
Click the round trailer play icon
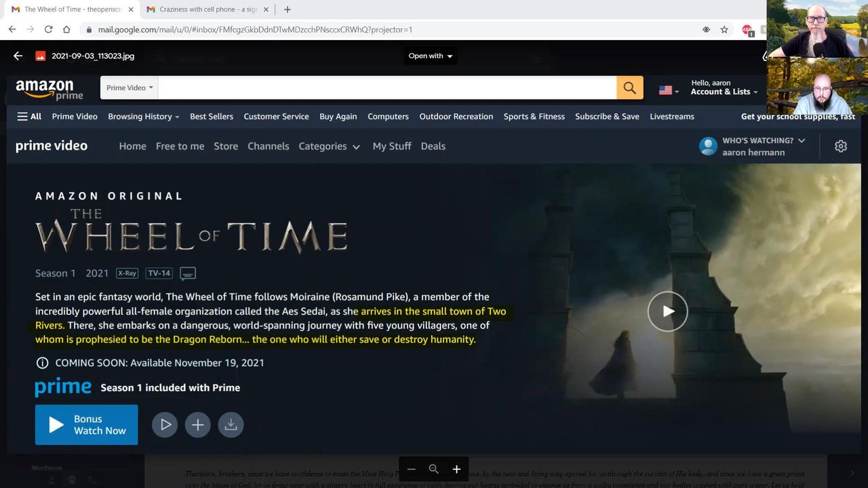point(165,425)
